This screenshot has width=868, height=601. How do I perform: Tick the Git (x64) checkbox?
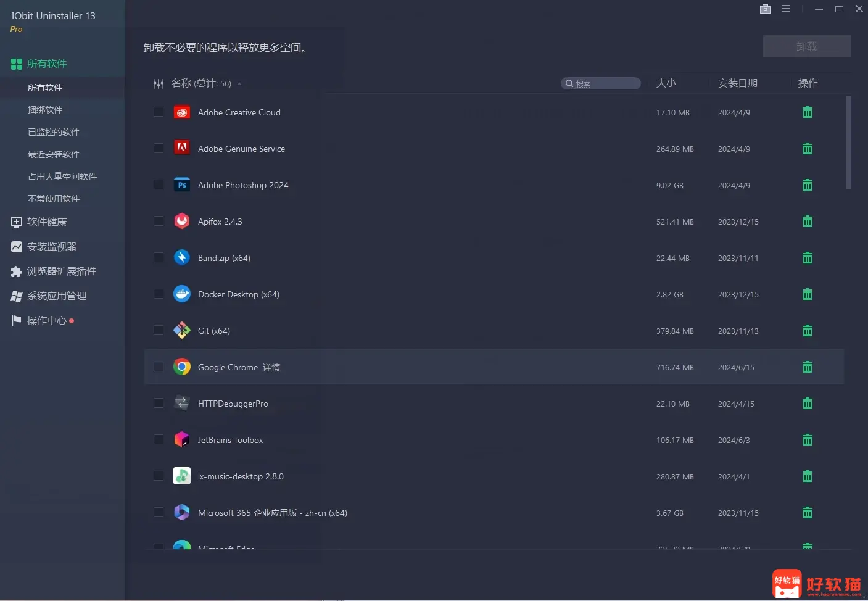pos(159,331)
